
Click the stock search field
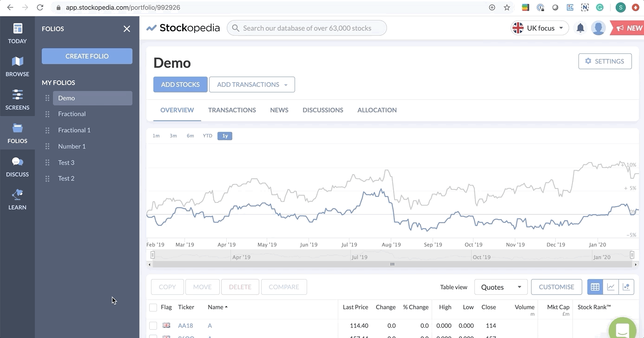(307, 28)
